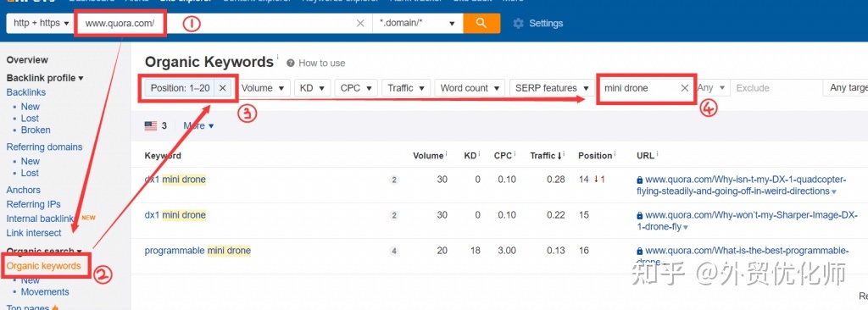
Task: Clear the URL field with X icon
Action: 360,23
